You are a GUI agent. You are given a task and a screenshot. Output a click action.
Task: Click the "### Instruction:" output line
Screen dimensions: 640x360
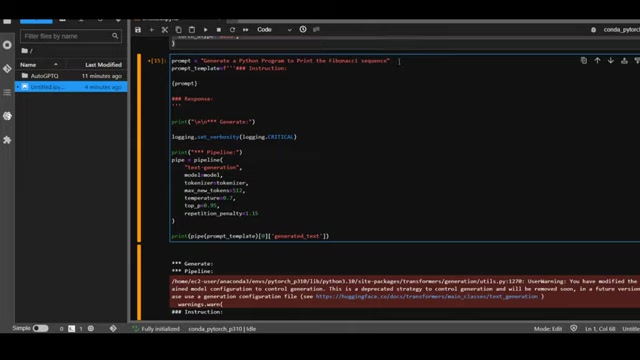[x=197, y=312]
